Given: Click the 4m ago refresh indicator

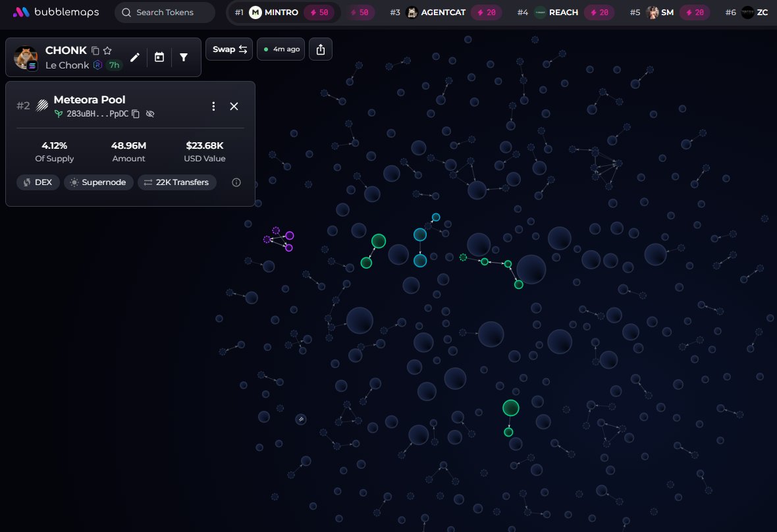Looking at the screenshot, I should pyautogui.click(x=281, y=49).
